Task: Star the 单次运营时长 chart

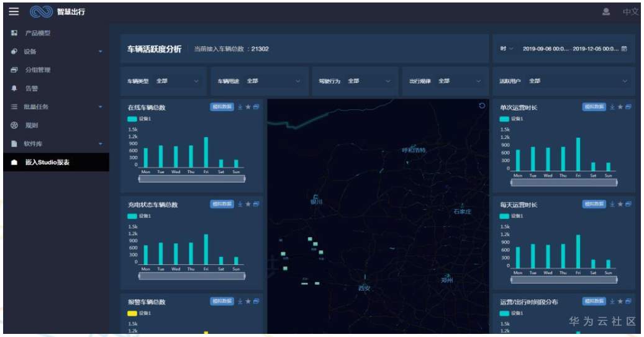Action: pos(620,107)
